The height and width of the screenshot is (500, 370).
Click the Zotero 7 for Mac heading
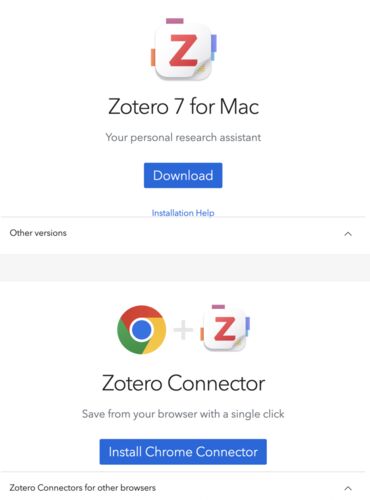[183, 107]
